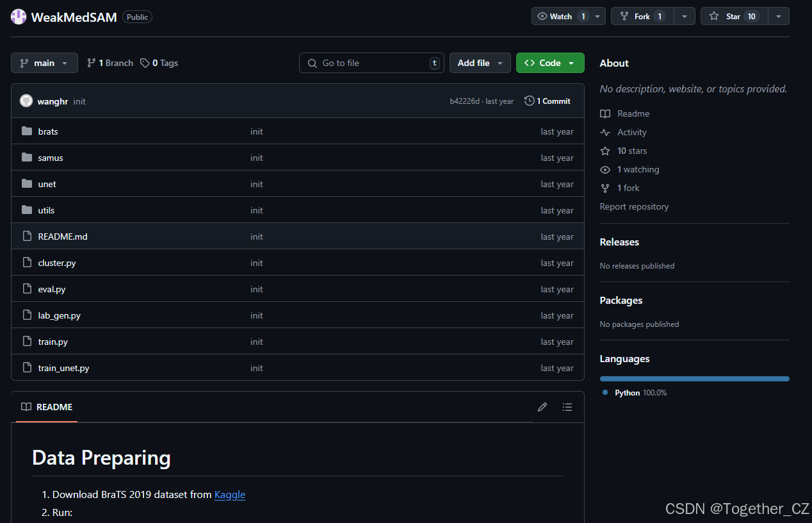
Task: Open the Packages heading link
Action: [621, 301]
